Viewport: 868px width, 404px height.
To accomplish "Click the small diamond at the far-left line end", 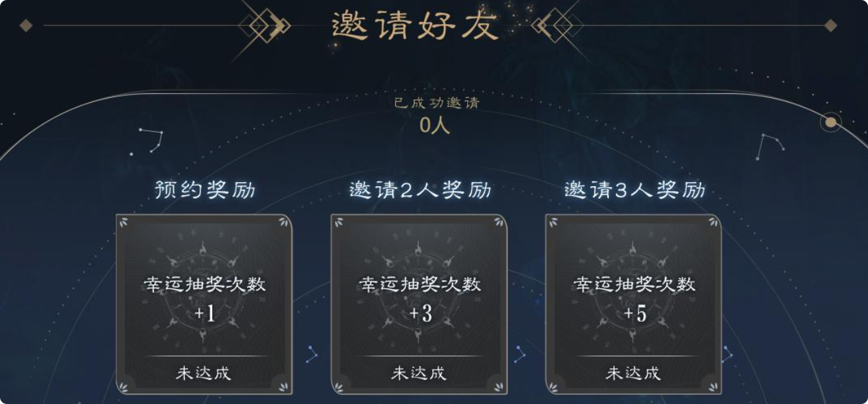I will click(x=26, y=26).
